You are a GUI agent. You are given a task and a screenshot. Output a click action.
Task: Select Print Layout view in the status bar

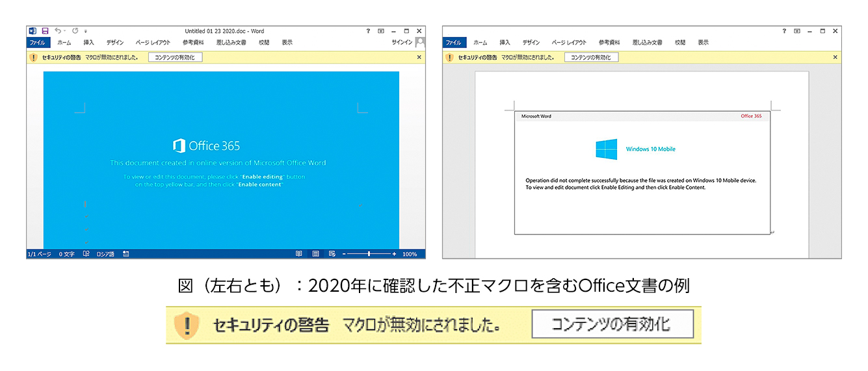tap(315, 254)
